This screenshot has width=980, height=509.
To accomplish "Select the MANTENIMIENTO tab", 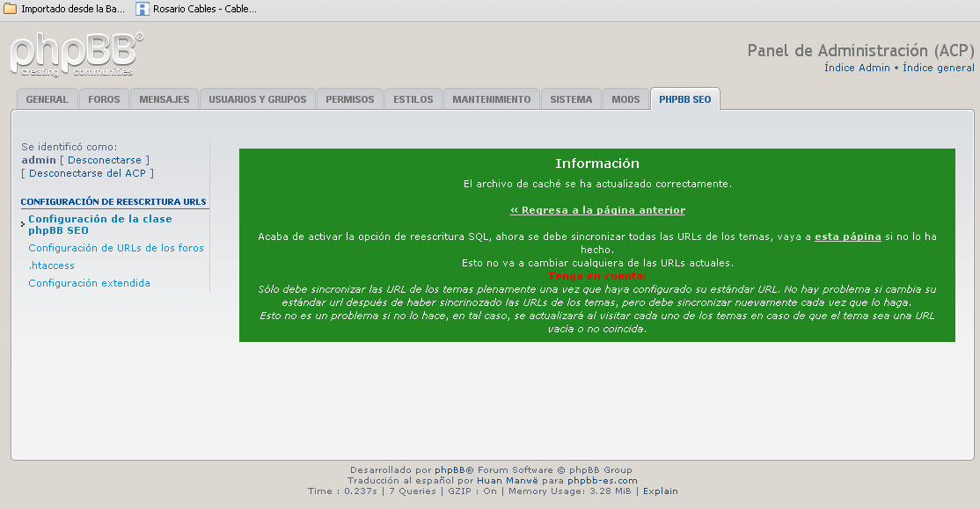I will 491,98.
